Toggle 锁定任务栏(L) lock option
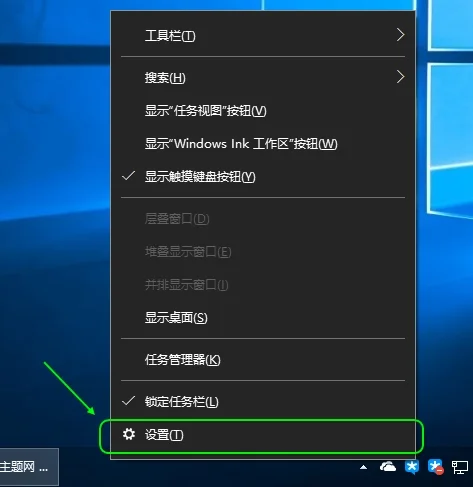The height and width of the screenshot is (487, 473). (x=263, y=402)
